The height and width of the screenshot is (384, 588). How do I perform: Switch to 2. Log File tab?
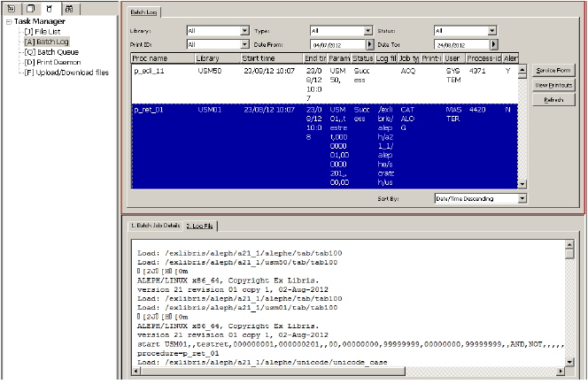200,226
